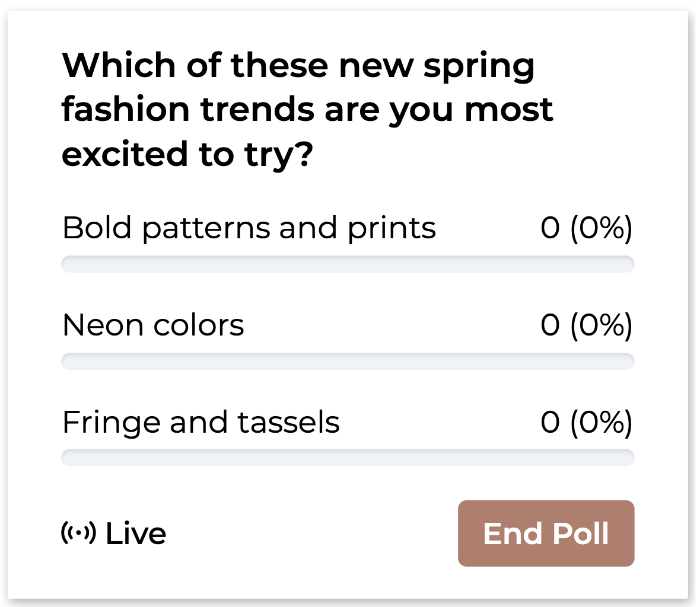Click the Live broadcast signal icon

pyautogui.click(x=78, y=533)
